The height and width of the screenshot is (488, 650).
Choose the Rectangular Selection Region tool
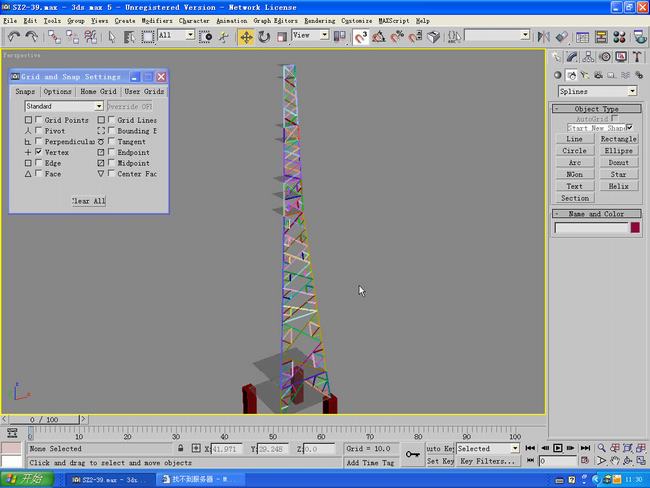tap(147, 37)
